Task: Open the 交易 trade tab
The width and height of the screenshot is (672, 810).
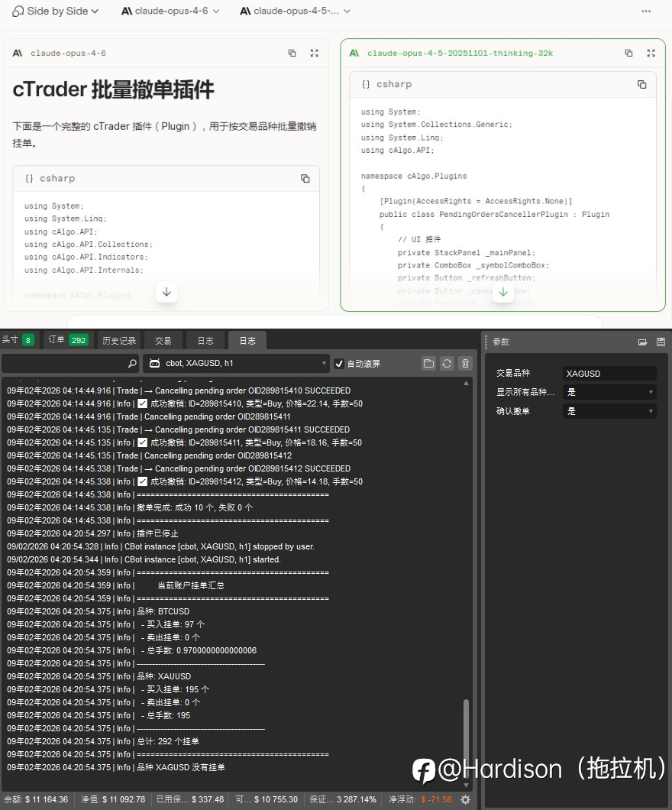Action: [163, 340]
